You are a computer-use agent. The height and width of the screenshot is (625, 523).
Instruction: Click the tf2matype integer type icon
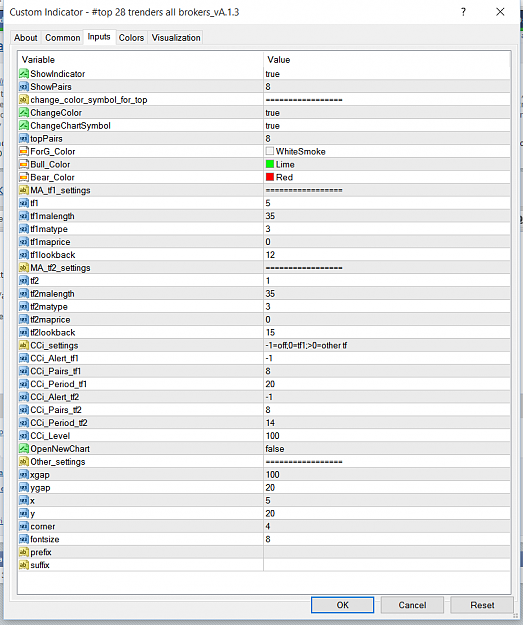click(24, 307)
